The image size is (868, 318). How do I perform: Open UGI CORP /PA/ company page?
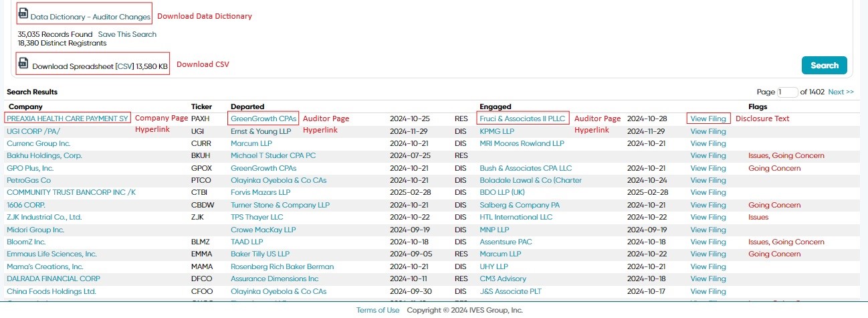click(x=33, y=131)
